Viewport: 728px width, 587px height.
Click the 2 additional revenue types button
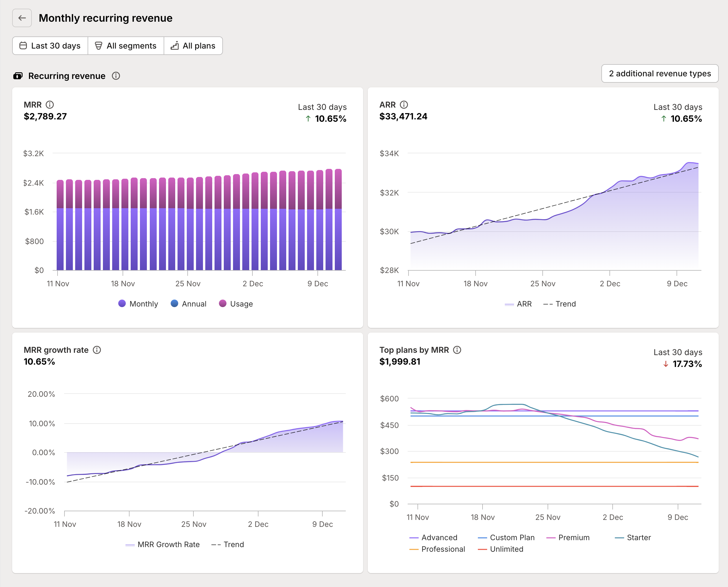click(660, 73)
